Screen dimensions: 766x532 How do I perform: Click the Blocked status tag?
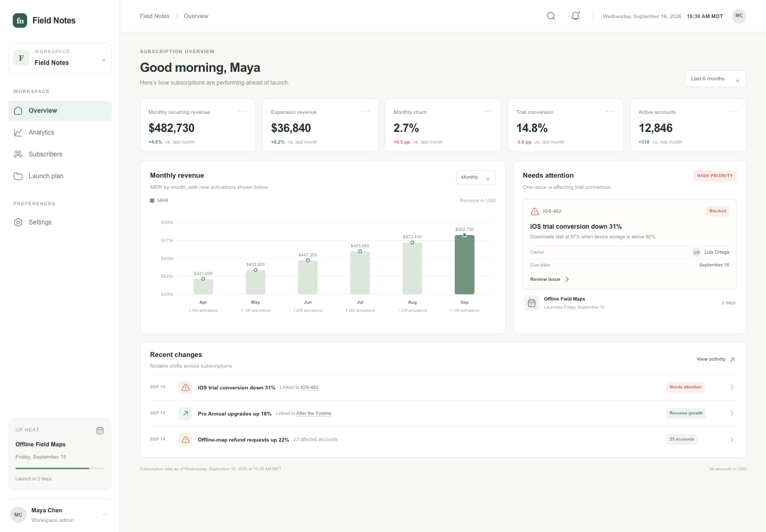718,211
